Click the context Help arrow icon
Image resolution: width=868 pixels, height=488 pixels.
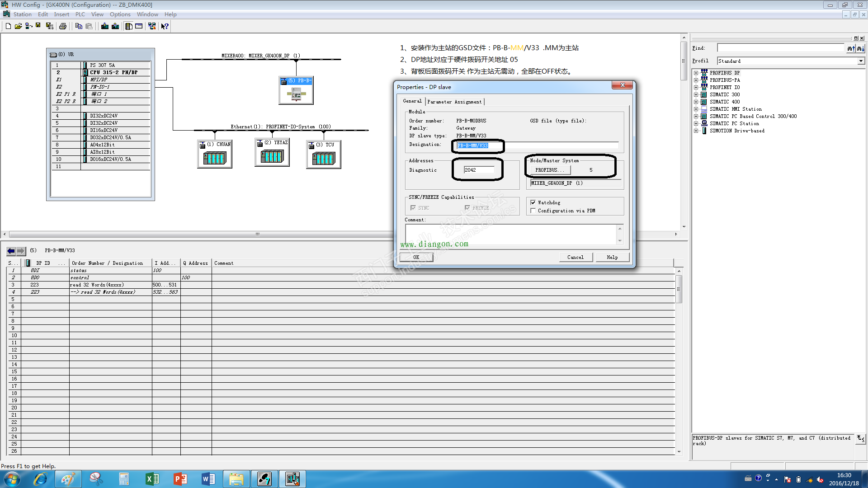pyautogui.click(x=165, y=26)
